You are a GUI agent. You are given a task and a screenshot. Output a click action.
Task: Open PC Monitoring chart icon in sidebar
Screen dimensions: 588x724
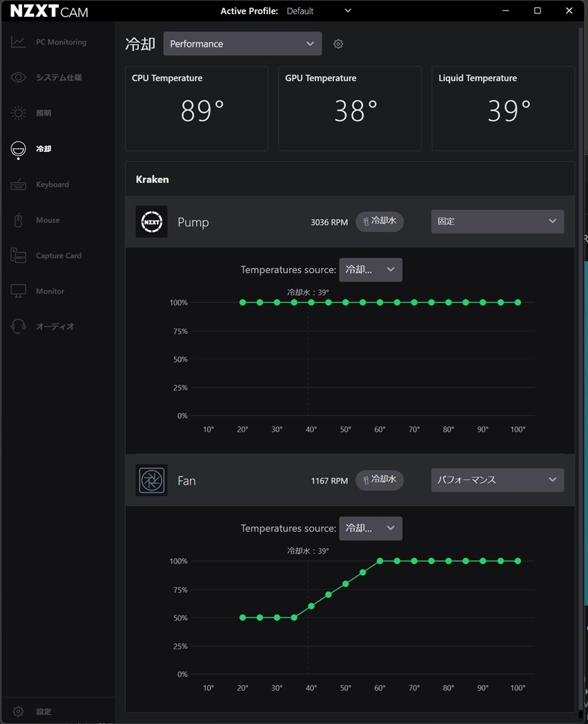18,42
